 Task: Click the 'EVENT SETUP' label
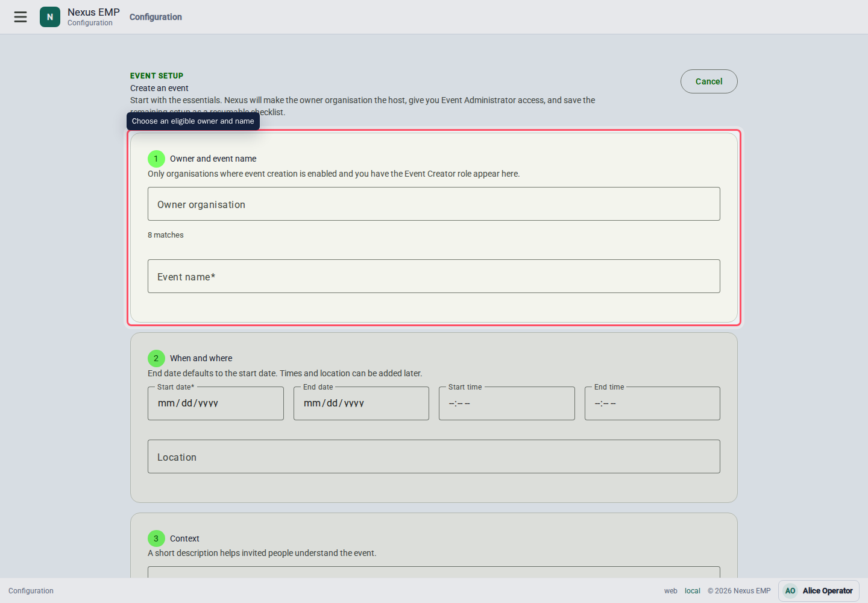157,76
